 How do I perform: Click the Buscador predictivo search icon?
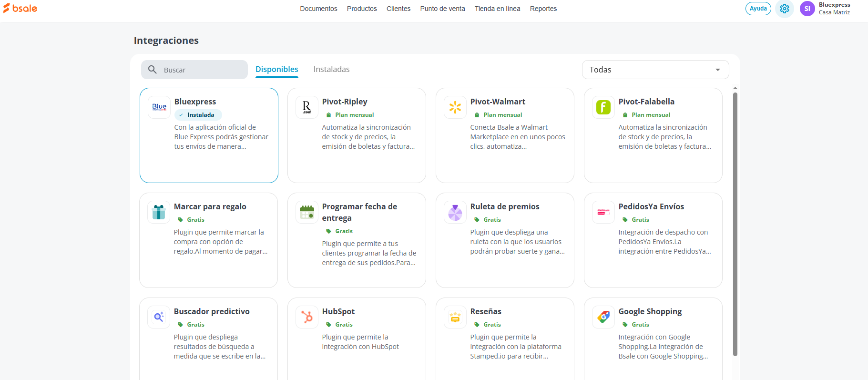159,317
